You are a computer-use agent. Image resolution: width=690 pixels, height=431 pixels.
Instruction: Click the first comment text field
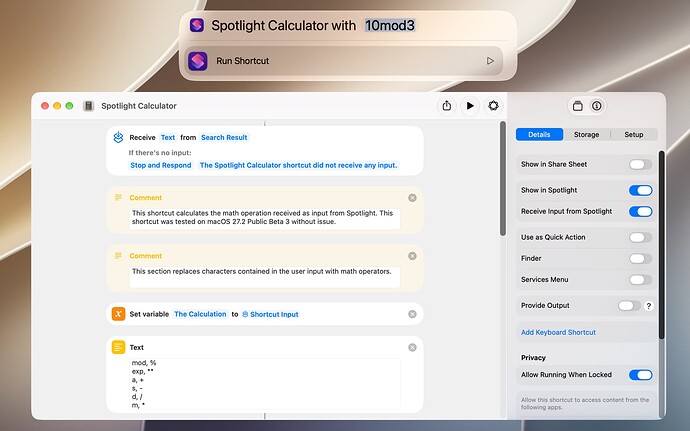tap(265, 219)
